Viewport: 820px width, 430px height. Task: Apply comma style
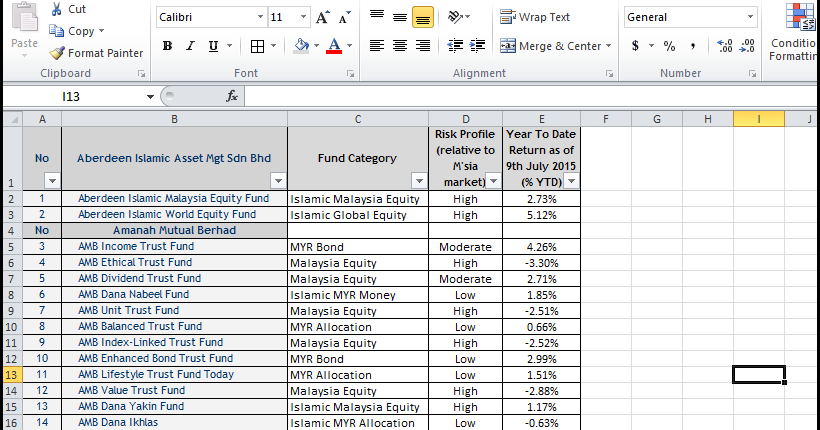tap(693, 46)
